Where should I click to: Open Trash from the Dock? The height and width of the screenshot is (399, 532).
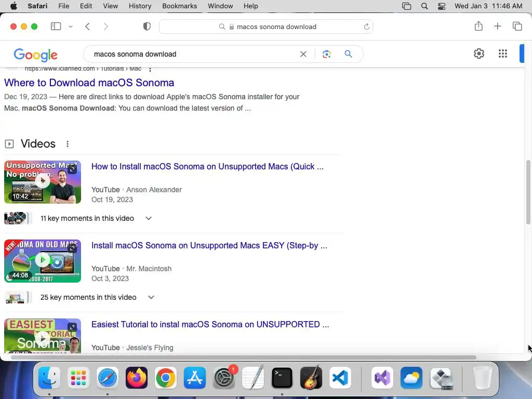pos(482,378)
